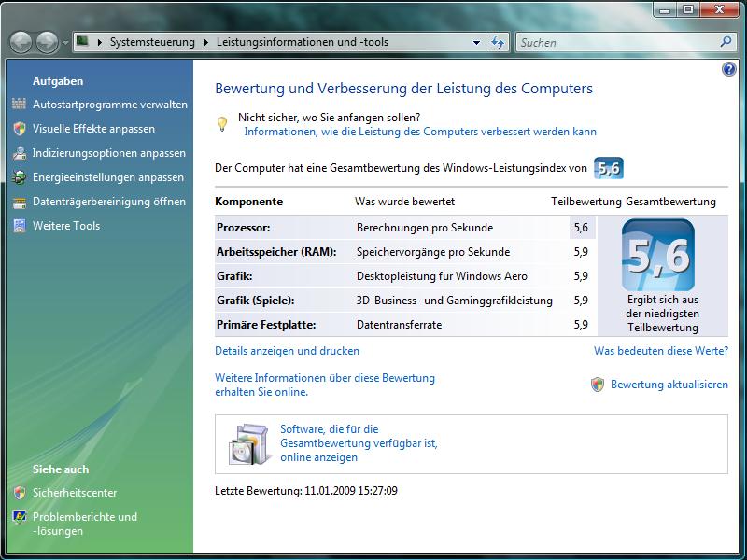
Task: Select the Primäre Festplatte row label
Action: [x=266, y=325]
